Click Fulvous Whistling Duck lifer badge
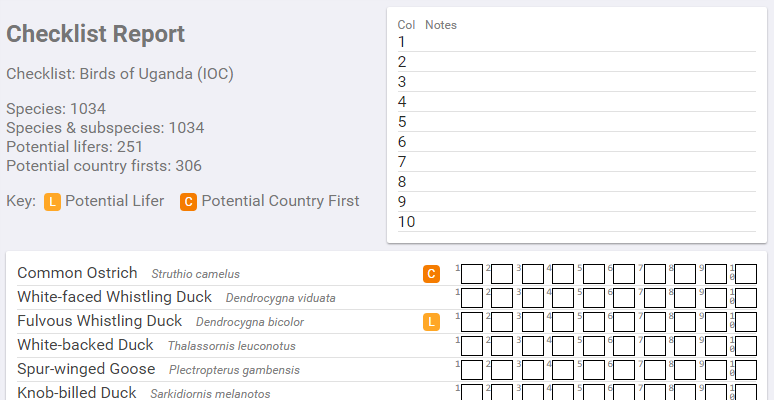 (431, 322)
